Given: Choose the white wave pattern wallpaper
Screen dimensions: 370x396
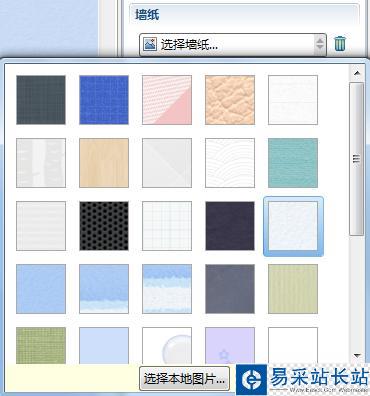Looking at the screenshot, I should tap(230, 163).
